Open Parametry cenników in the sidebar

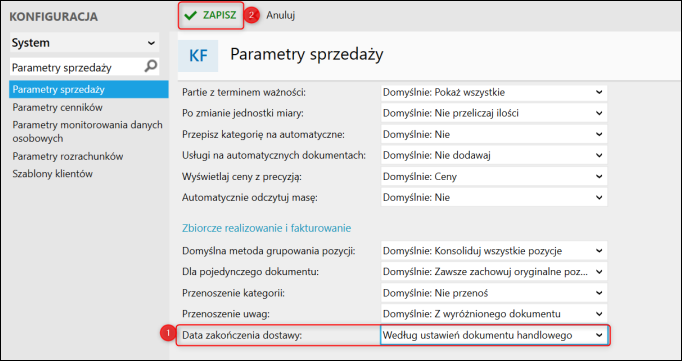(57, 107)
